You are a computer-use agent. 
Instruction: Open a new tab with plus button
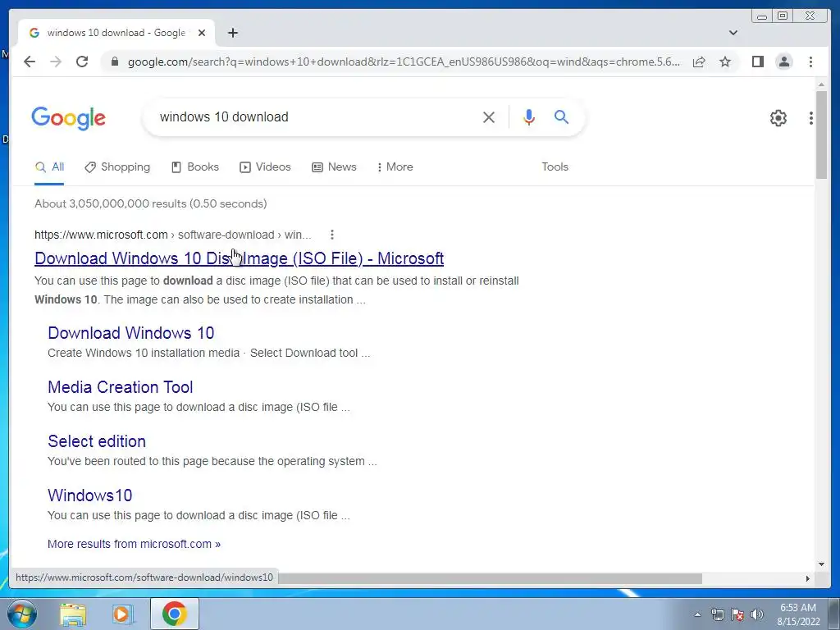[232, 33]
